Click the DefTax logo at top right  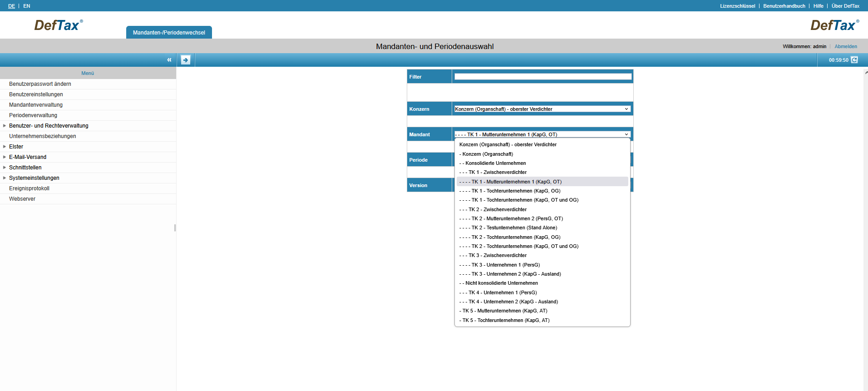pyautogui.click(x=834, y=25)
